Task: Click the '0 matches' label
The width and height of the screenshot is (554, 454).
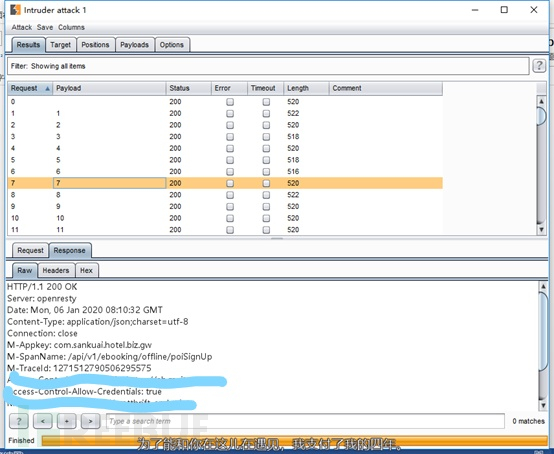Action: tap(528, 421)
